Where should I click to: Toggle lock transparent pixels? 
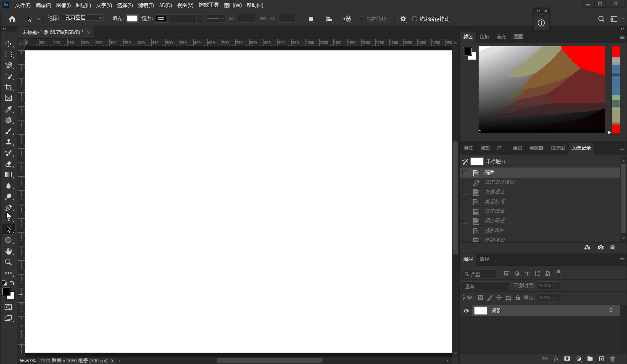pos(480,298)
